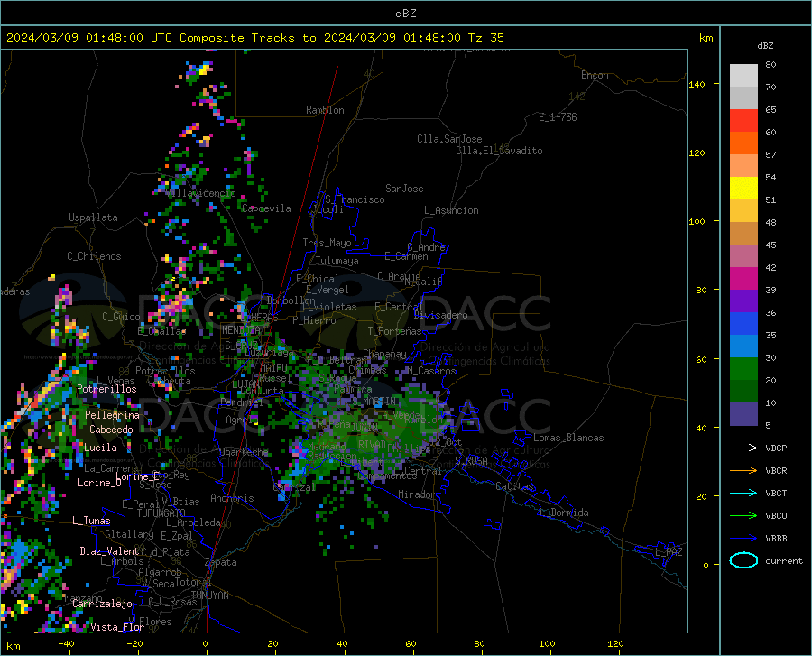Click the Ramblon label near top
Screen dimensions: 812x656
click(x=325, y=110)
